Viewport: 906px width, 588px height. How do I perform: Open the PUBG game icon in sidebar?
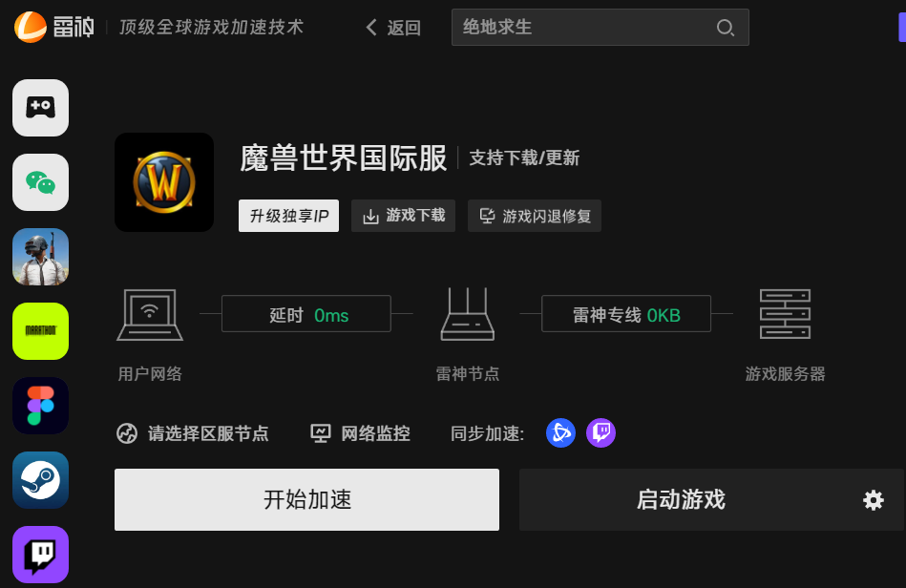click(x=39, y=257)
